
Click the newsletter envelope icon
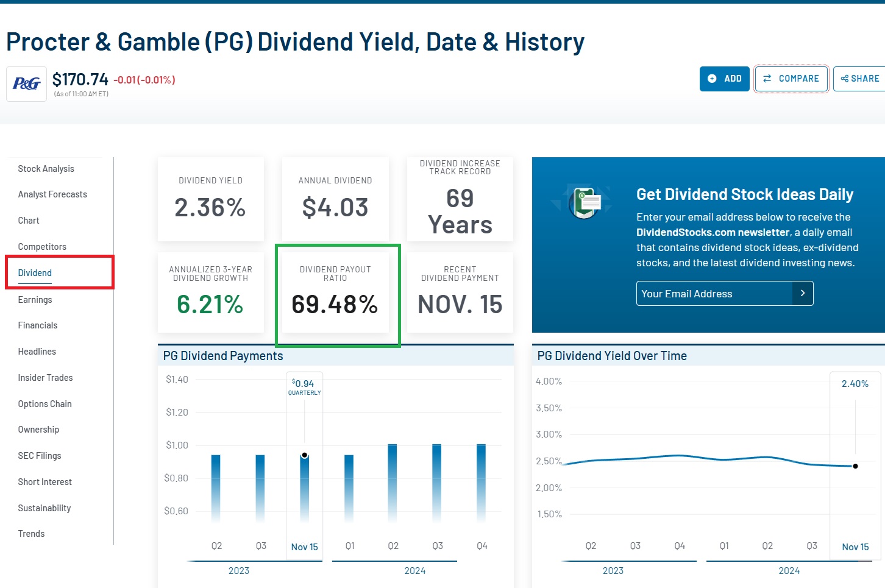pyautogui.click(x=585, y=202)
